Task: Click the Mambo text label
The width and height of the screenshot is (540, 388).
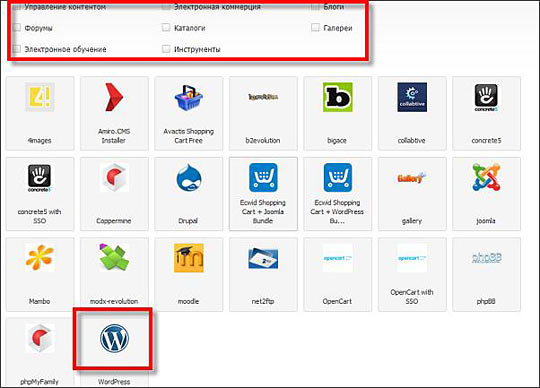Action: pos(40,301)
